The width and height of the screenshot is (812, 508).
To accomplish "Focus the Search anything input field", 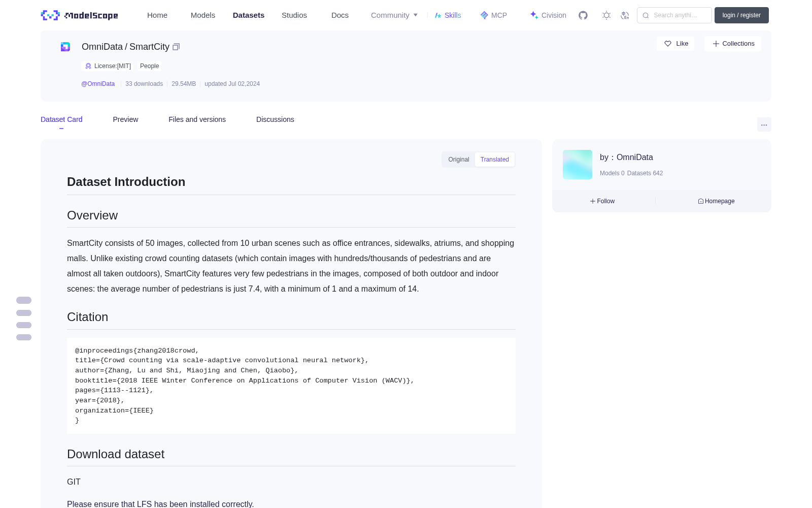I will tap(674, 15).
